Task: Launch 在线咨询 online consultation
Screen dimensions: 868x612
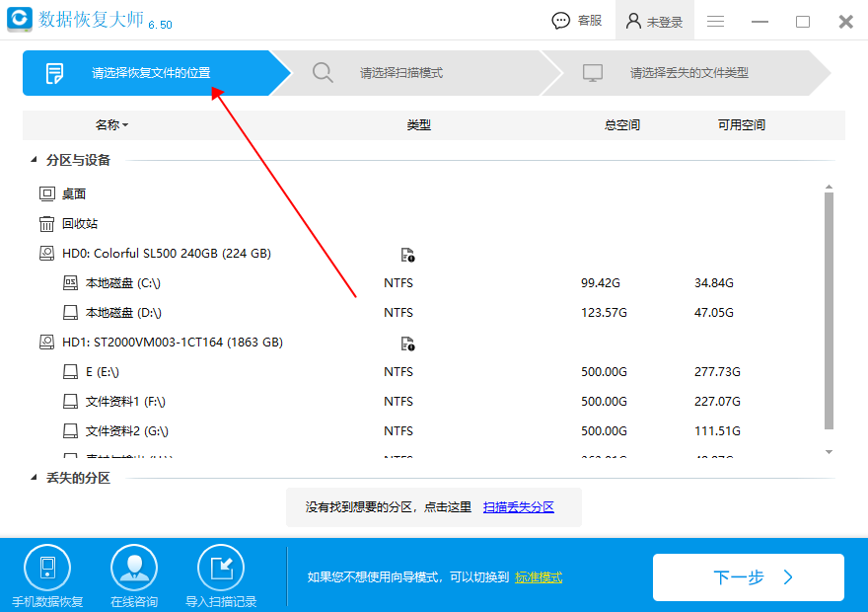Action: 133,568
